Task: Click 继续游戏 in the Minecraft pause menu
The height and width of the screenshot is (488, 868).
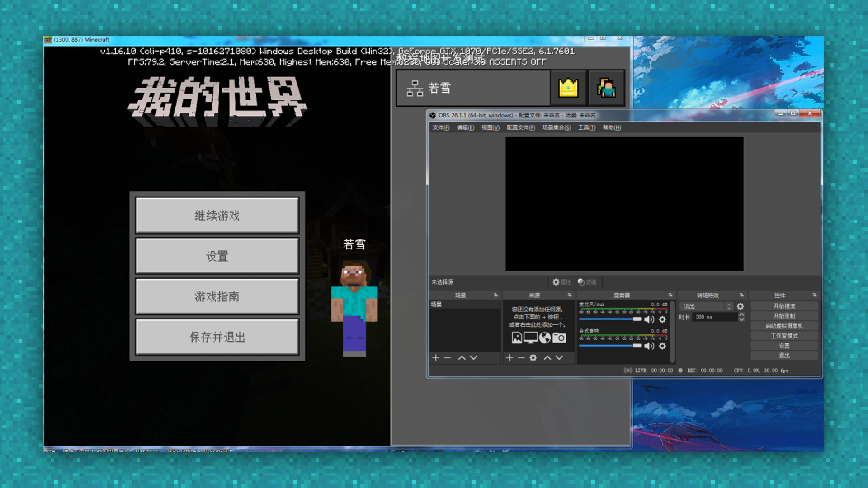Action: pyautogui.click(x=217, y=215)
